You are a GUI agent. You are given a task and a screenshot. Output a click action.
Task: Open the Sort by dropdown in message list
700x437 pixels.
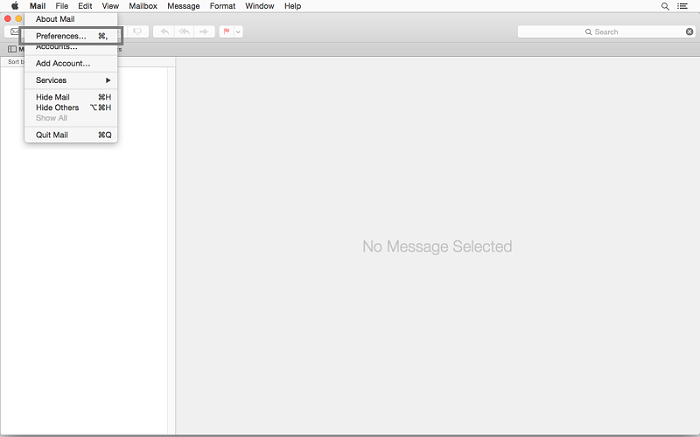coord(15,62)
